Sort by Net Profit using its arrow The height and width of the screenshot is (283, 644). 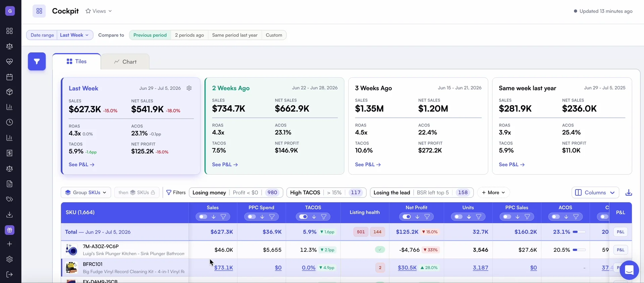pyautogui.click(x=417, y=217)
